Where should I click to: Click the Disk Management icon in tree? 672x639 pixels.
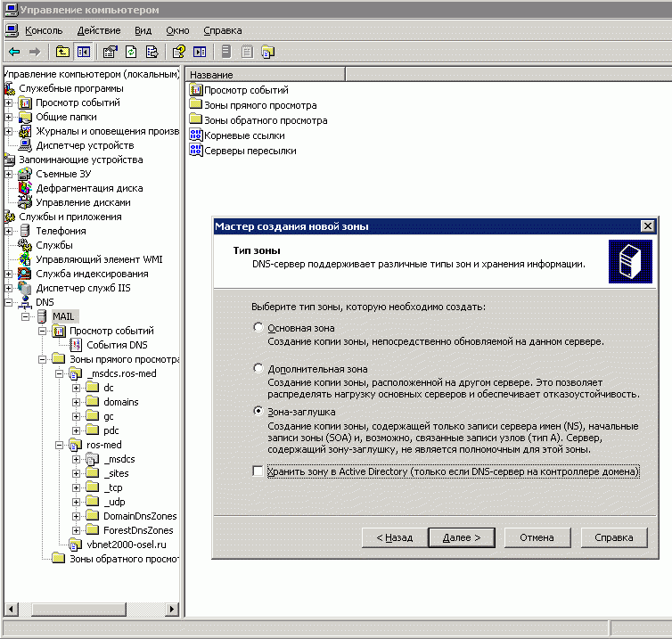[x=25, y=201]
